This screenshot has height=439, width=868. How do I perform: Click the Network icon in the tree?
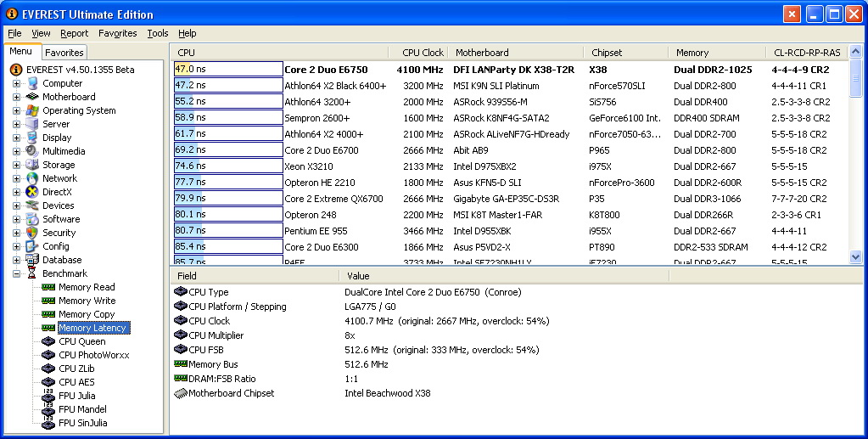pyautogui.click(x=32, y=178)
